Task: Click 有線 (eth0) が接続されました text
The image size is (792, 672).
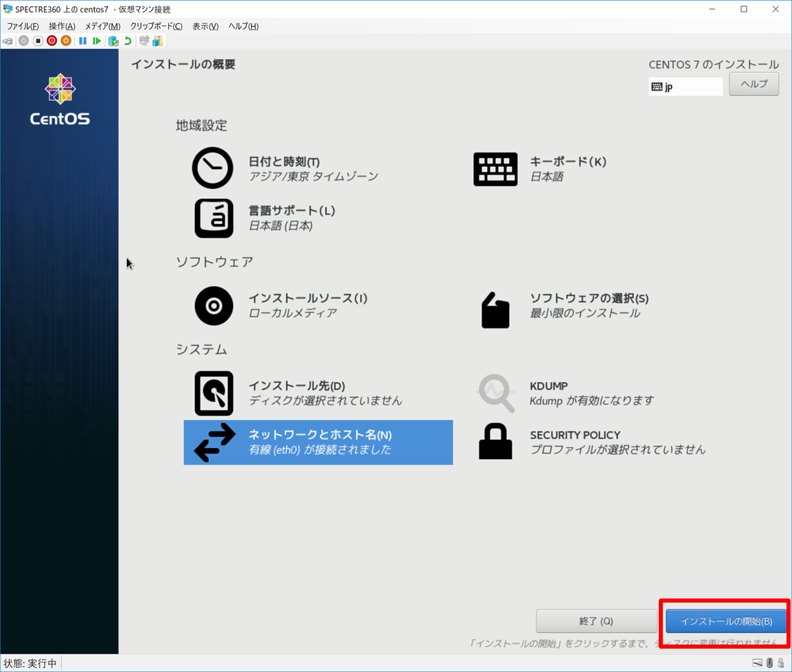Action: point(319,449)
